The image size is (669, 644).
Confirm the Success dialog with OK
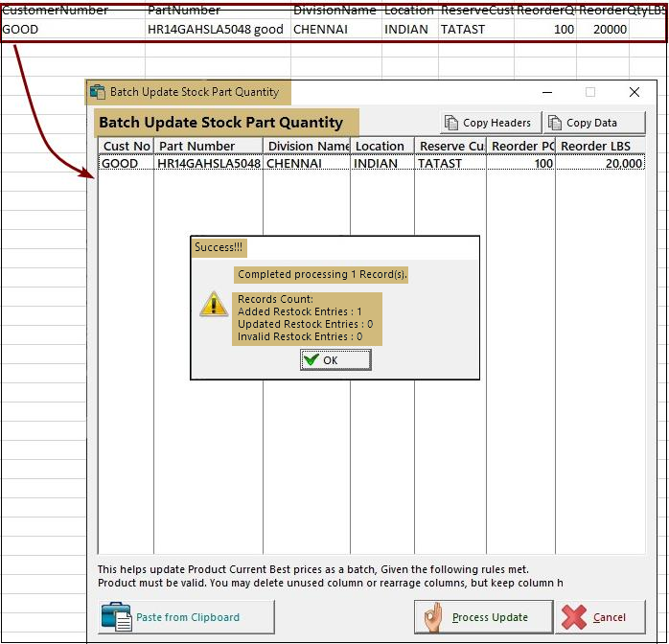[335, 360]
